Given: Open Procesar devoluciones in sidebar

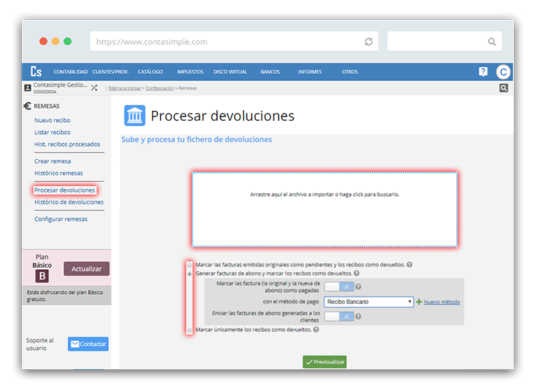Looking at the screenshot, I should [x=65, y=190].
